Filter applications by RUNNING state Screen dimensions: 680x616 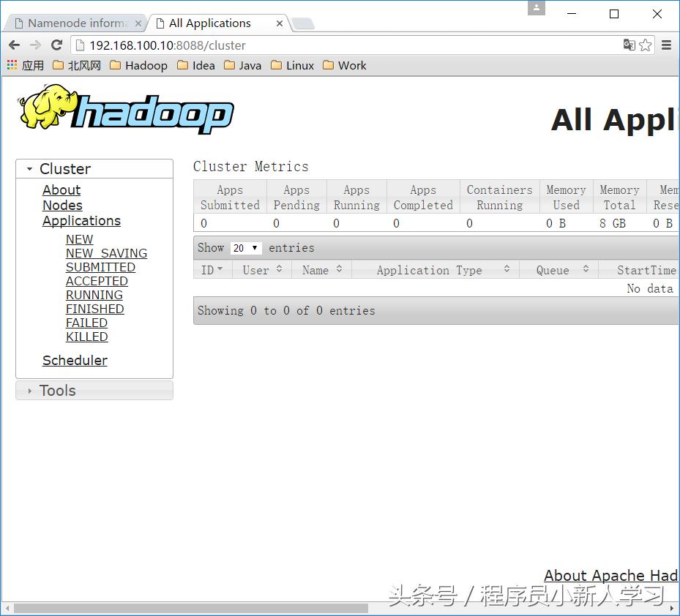[94, 296]
